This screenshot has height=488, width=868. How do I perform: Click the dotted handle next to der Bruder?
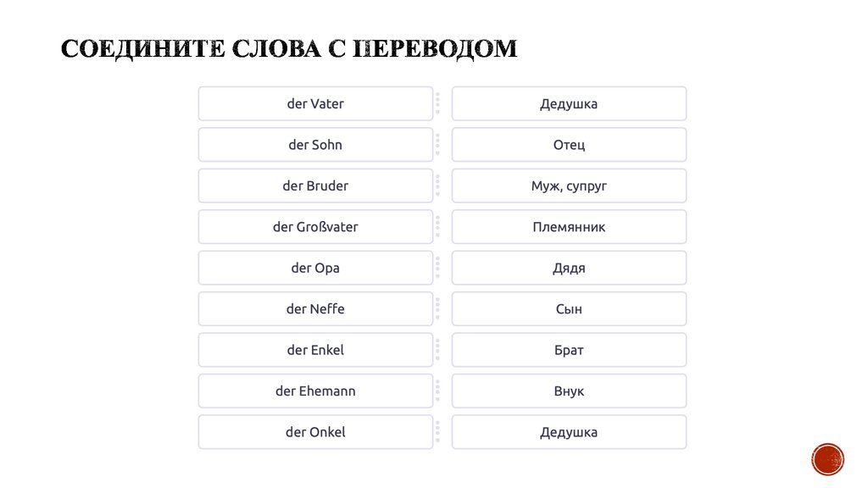(x=437, y=186)
